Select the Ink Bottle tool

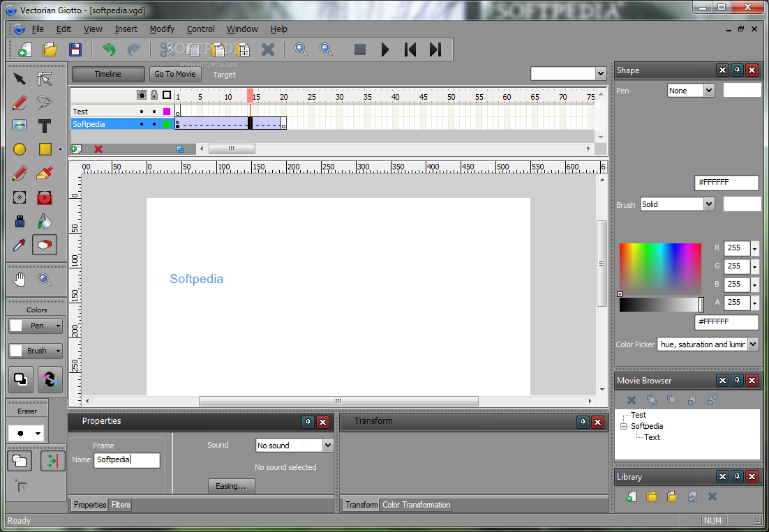pos(20,222)
